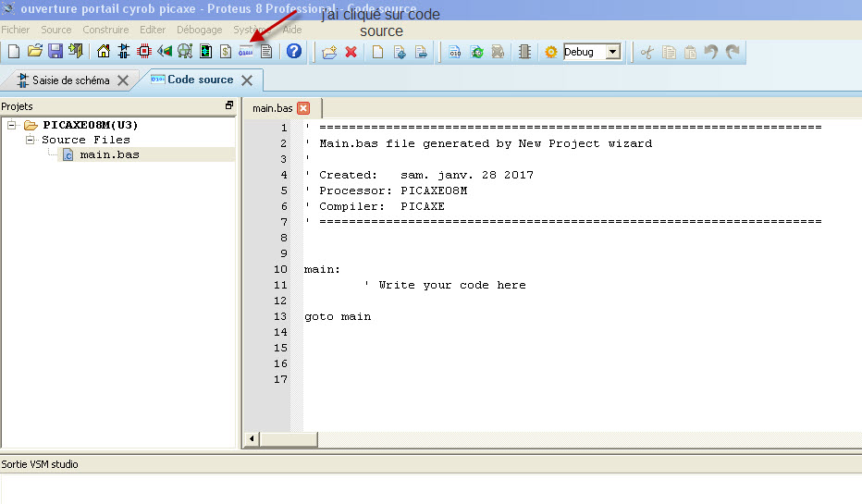Open the Gerber Viewer icon
The image size is (862, 504).
[x=185, y=52]
